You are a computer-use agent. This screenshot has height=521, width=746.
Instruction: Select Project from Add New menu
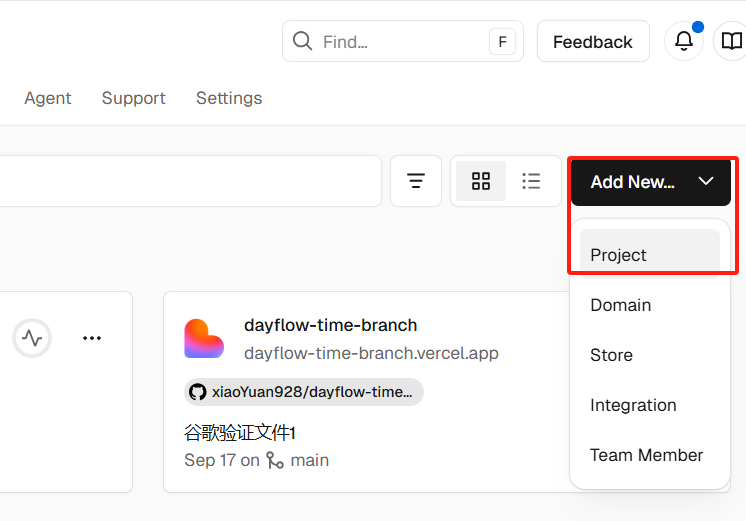[649, 255]
